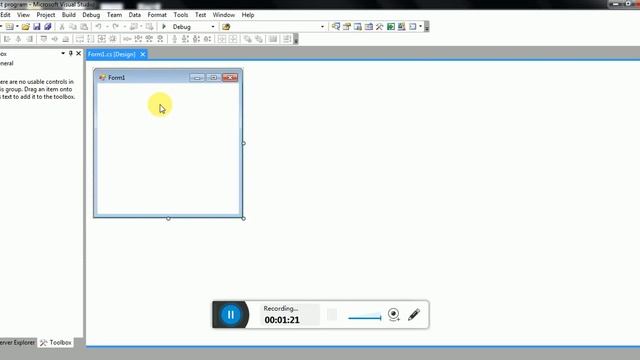Image resolution: width=640 pixels, height=360 pixels.
Task: Click the recorder pencil annotation icon
Action: point(413,315)
